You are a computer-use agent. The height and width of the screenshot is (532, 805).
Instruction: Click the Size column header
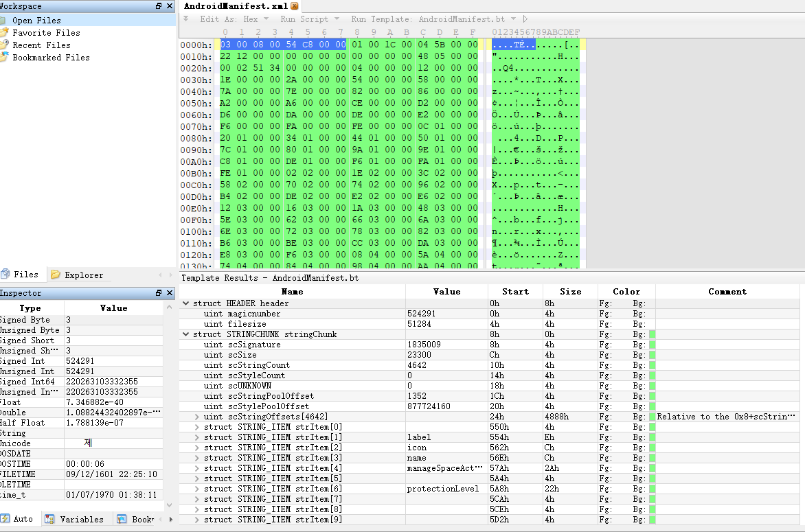(x=570, y=291)
